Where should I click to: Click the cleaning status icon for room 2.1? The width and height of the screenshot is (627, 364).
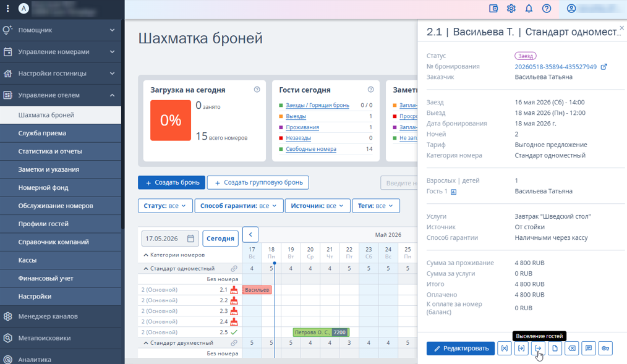click(234, 290)
